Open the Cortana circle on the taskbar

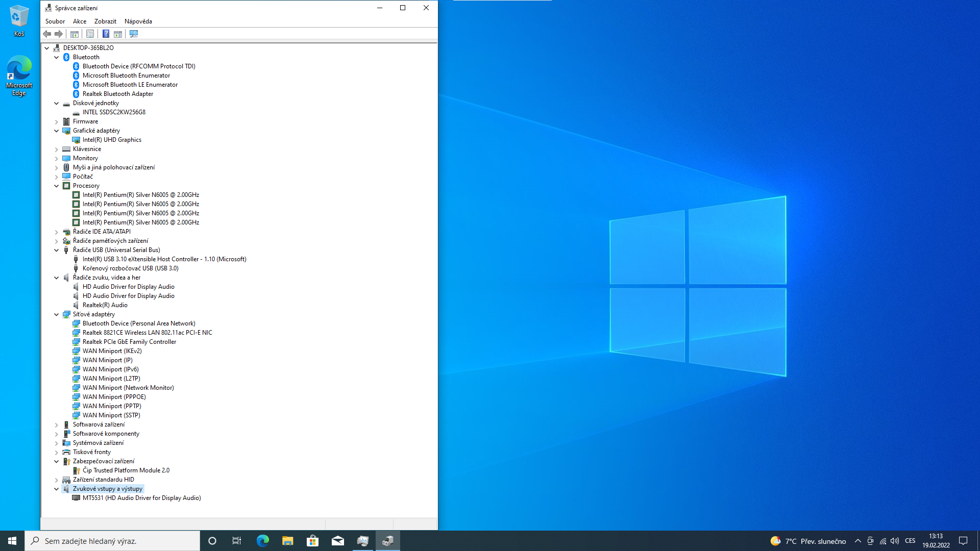click(212, 541)
